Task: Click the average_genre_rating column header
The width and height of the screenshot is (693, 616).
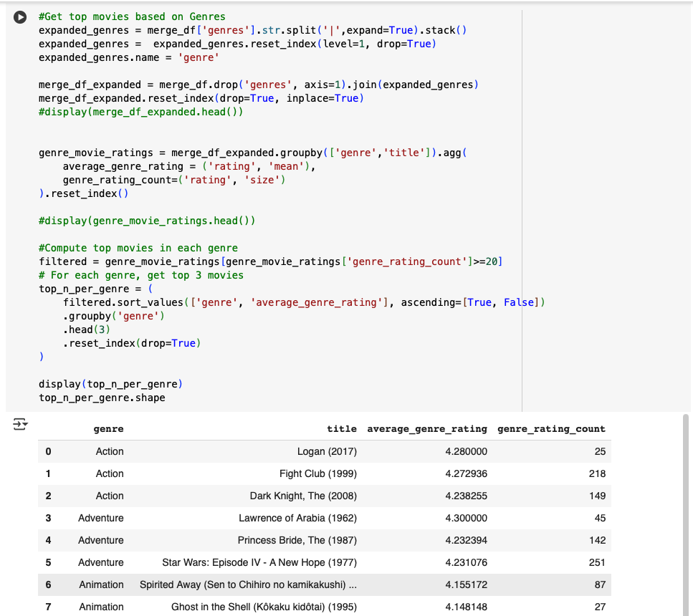Action: [427, 428]
